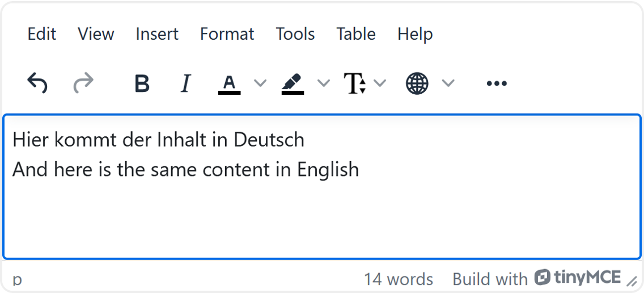
Task: Click the greyed Redo arrow icon
Action: 83,83
